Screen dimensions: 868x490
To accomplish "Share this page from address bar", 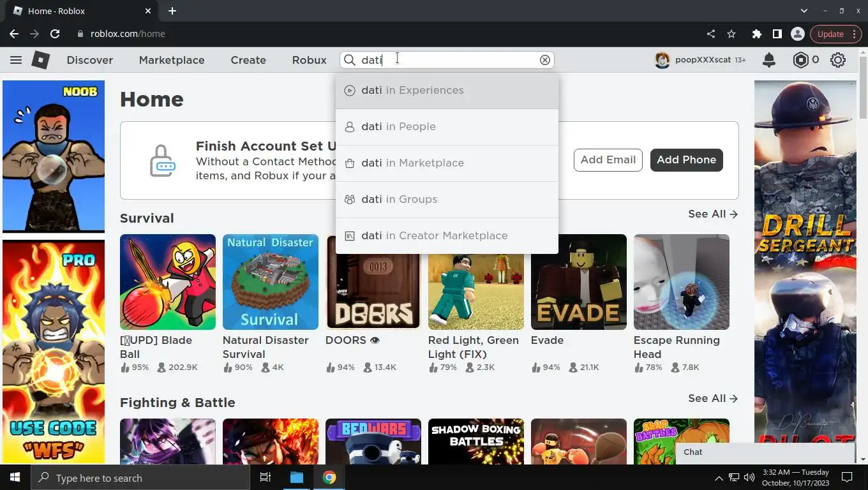I will click(x=711, y=34).
